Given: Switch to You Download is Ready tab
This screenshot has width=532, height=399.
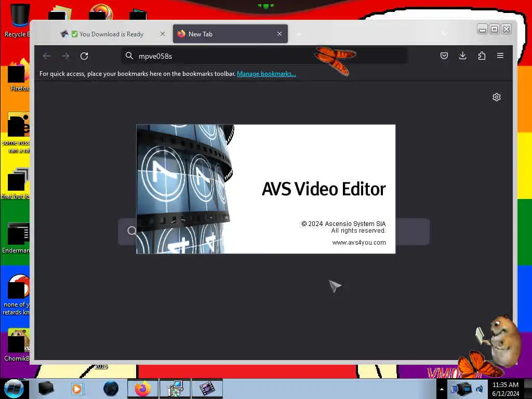Looking at the screenshot, I should click(x=112, y=34).
